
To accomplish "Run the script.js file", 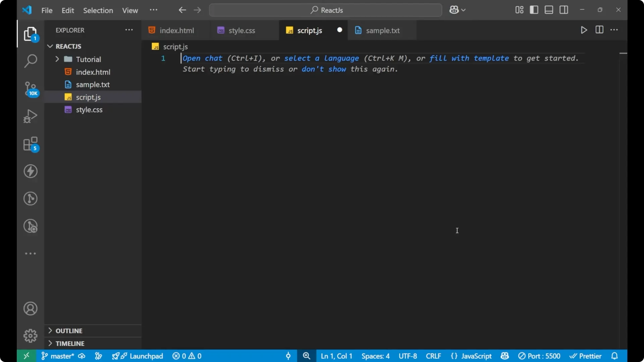I will 584,30.
